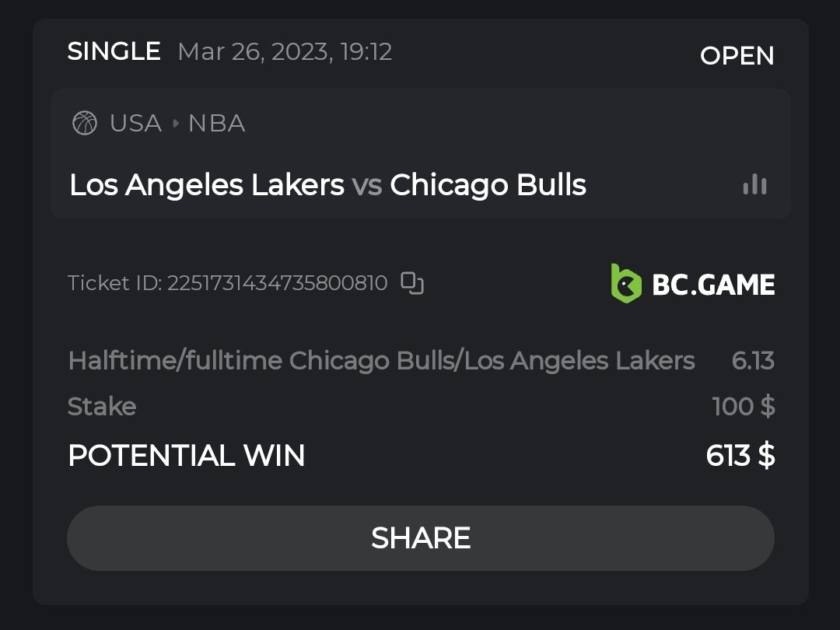
Task: Click the basketball sport icon
Action: click(x=85, y=124)
